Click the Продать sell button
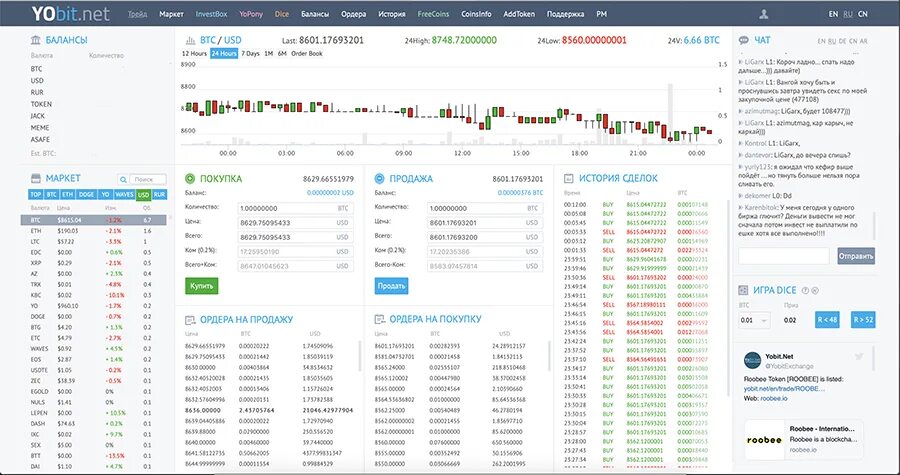900x475 pixels. (x=391, y=286)
